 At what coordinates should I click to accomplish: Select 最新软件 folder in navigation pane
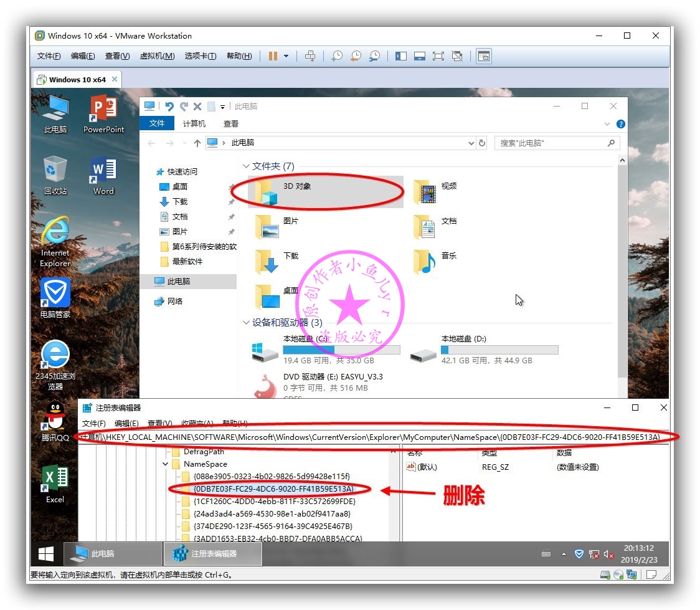click(x=181, y=261)
